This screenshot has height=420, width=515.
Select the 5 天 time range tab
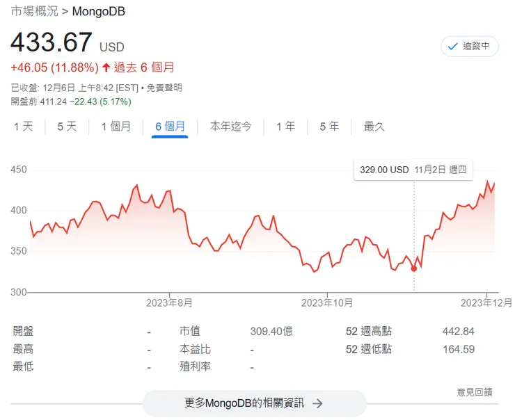(67, 127)
